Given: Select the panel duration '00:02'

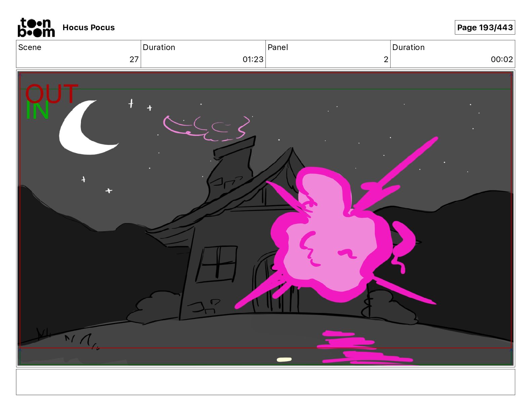Looking at the screenshot, I should pyautogui.click(x=502, y=59).
